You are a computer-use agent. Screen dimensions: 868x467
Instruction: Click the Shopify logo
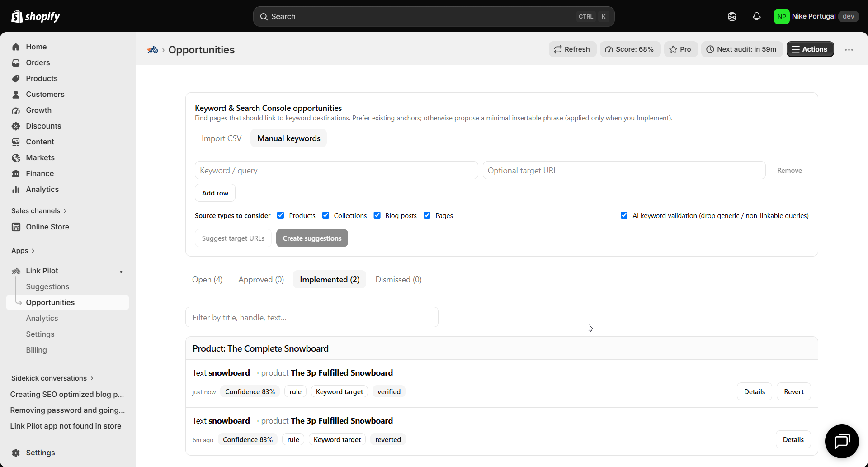coord(36,16)
